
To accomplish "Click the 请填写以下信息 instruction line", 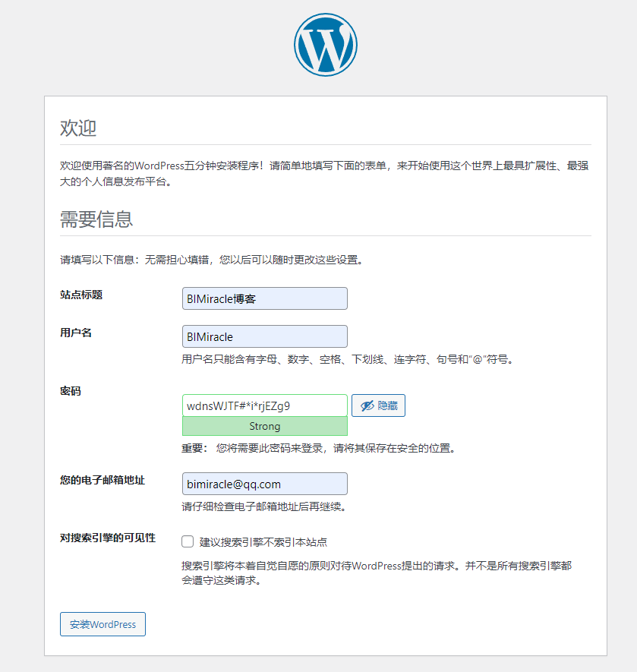I will pos(212,260).
